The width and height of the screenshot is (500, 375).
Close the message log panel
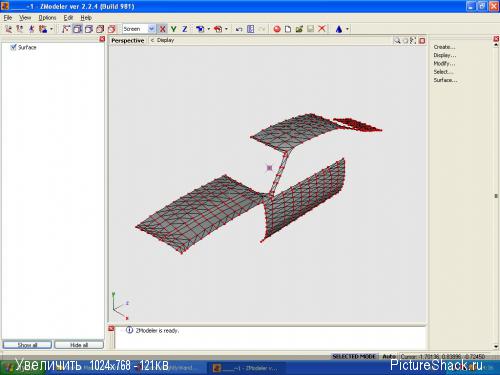click(x=111, y=329)
